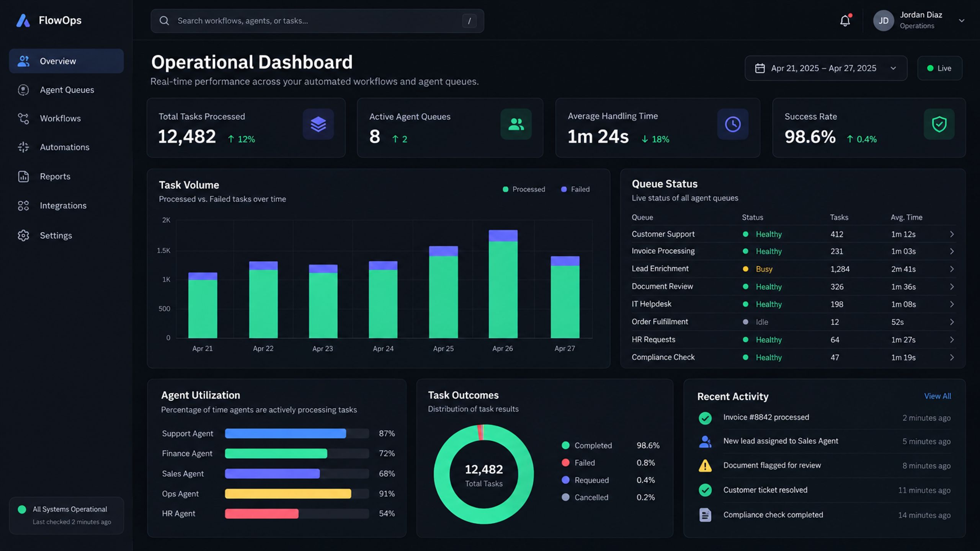Toggle Completed in Task Outcomes legend

coord(587,445)
